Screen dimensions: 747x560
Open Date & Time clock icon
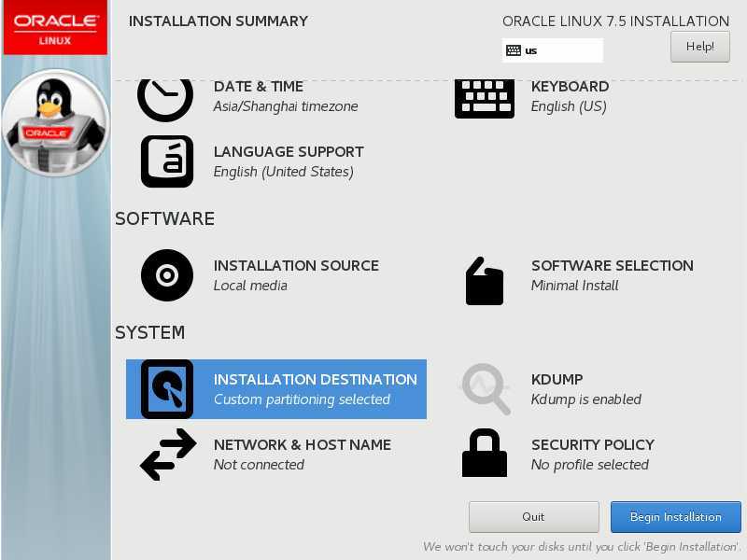point(165,99)
